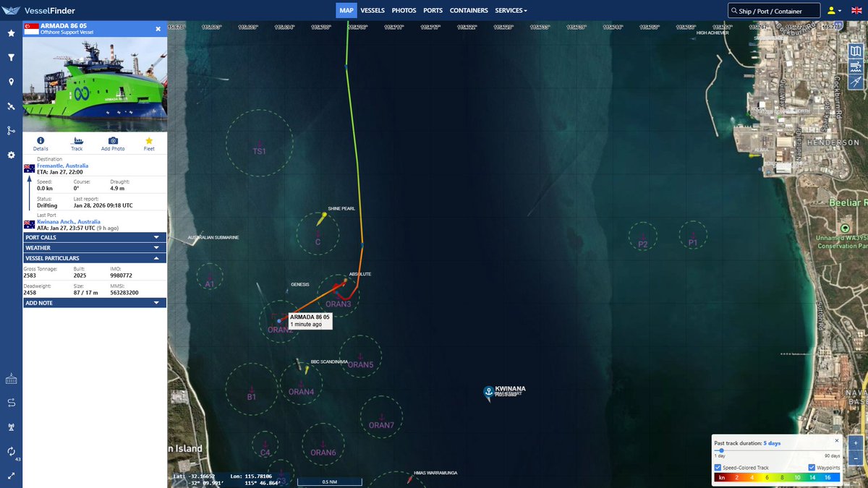The image size is (868, 488).
Task: Open the settings gear in sidebar
Action: click(11, 155)
